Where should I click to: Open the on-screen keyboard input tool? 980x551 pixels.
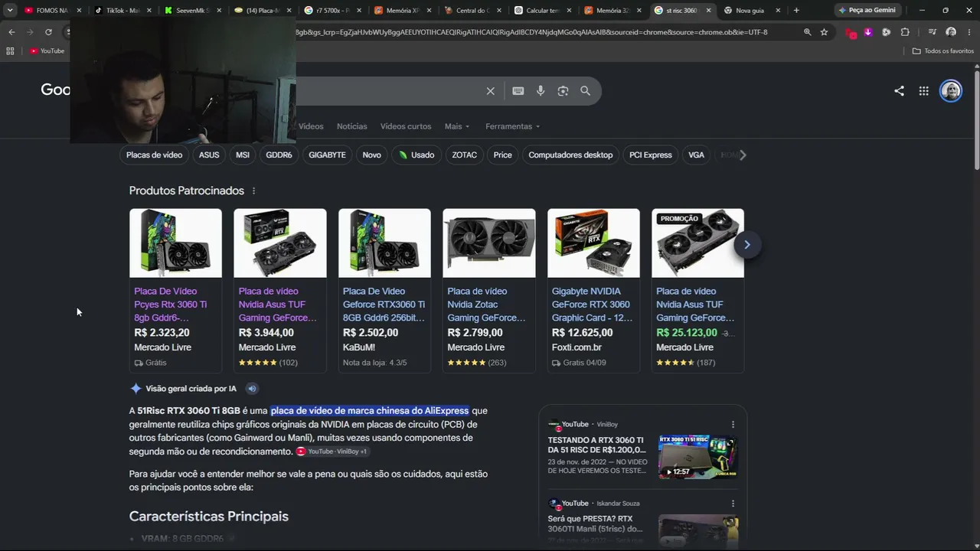click(x=518, y=91)
